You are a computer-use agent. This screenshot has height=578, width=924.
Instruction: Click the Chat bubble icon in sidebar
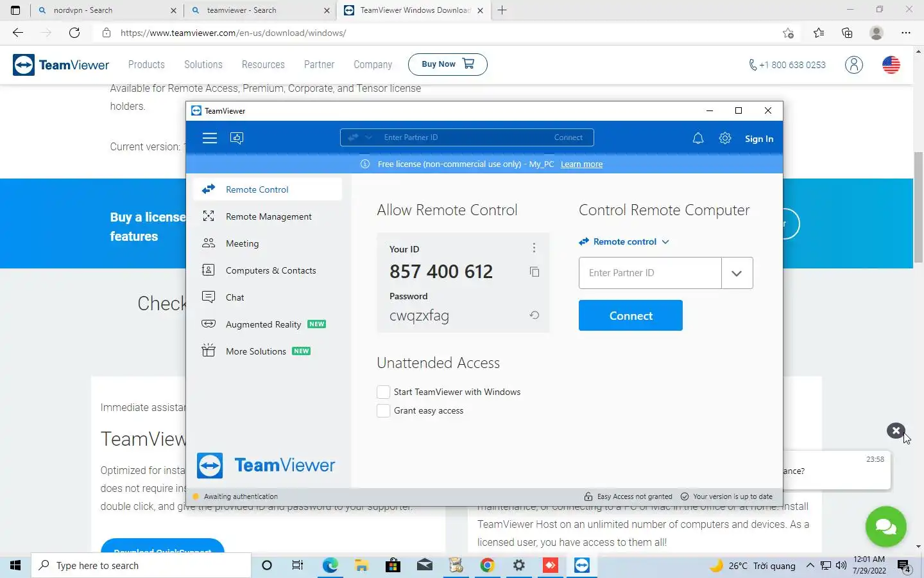click(209, 297)
